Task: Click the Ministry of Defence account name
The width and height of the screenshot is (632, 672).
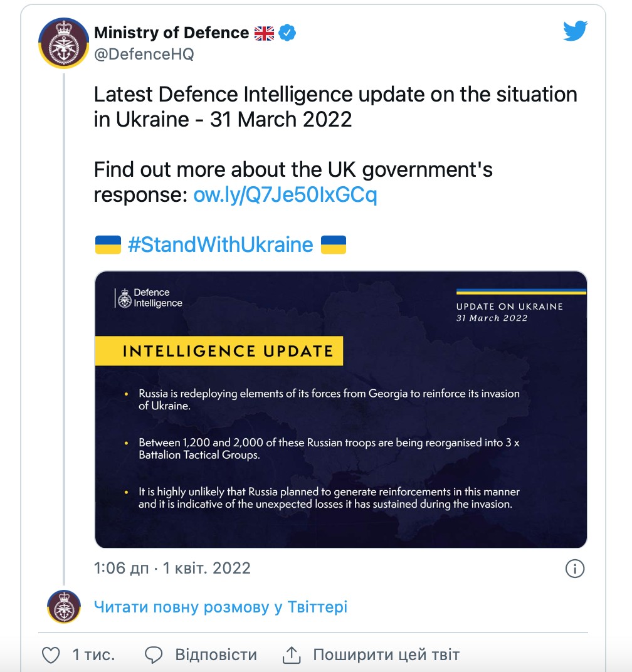Action: point(171,33)
